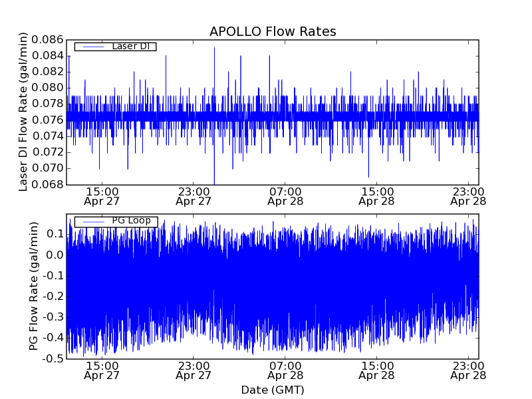Image resolution: width=532 pixels, height=399 pixels.
Task: Select "15:00 Apr 28" under the Laser DI plot
Action: 376,196
